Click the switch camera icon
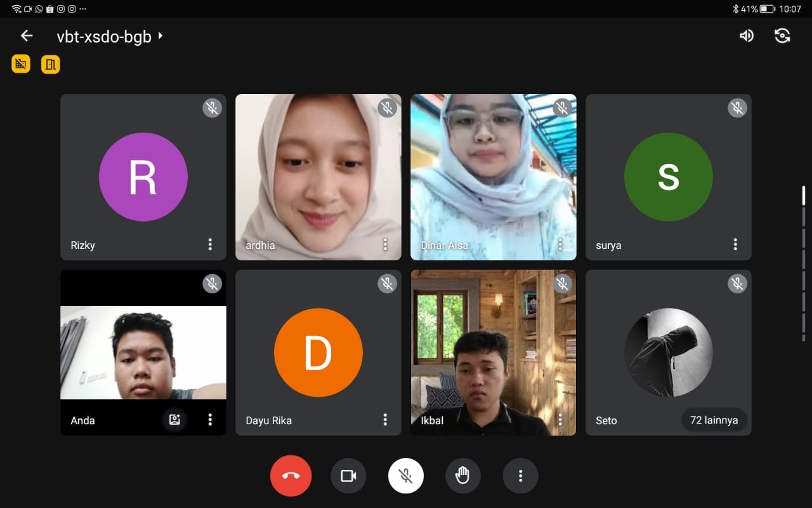812x508 pixels. click(x=782, y=36)
